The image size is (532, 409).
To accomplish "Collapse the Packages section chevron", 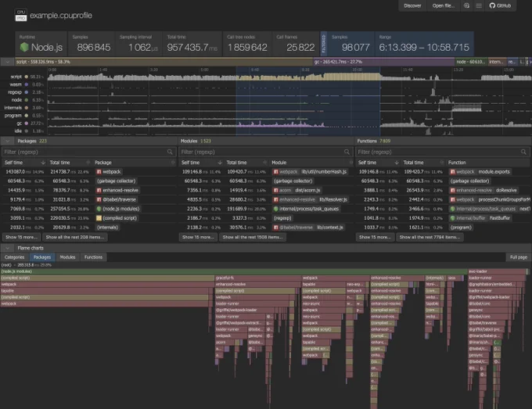I will pyautogui.click(x=8, y=141).
